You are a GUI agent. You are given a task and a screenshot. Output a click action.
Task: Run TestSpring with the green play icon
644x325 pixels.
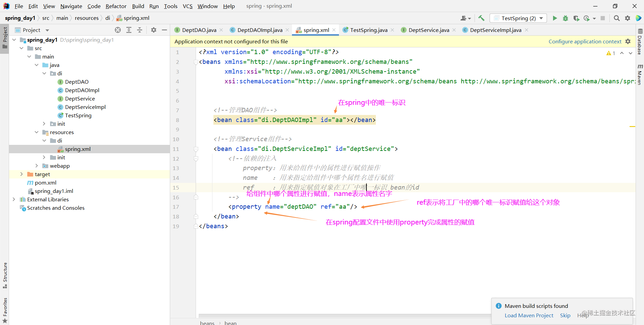point(555,18)
